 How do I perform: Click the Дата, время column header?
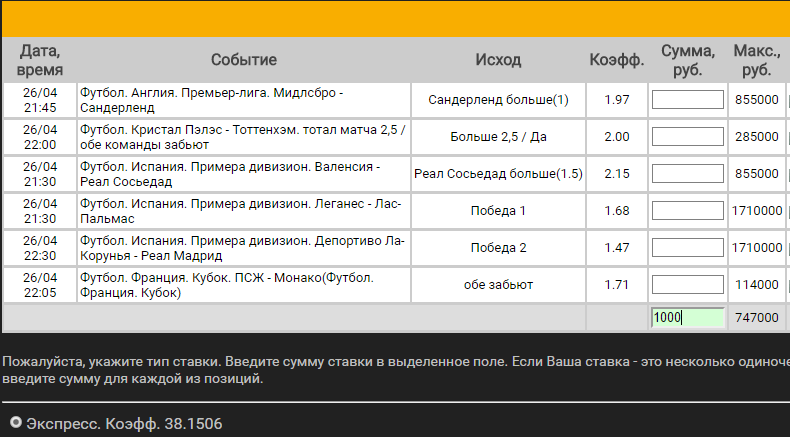[x=40, y=59]
